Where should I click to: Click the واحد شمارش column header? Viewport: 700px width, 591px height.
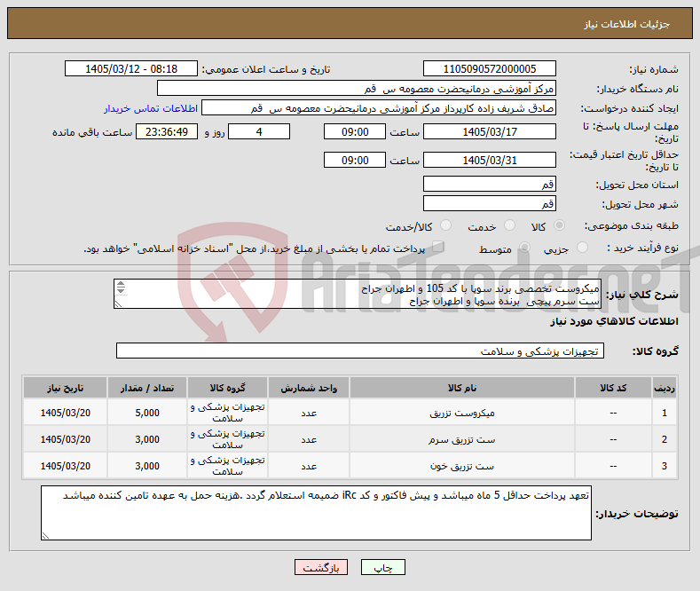click(309, 388)
